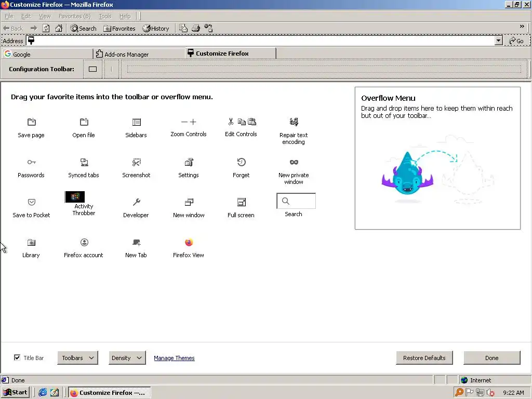Screen dimensions: 532x399
Task: Select the Open file icon
Action: click(84, 122)
